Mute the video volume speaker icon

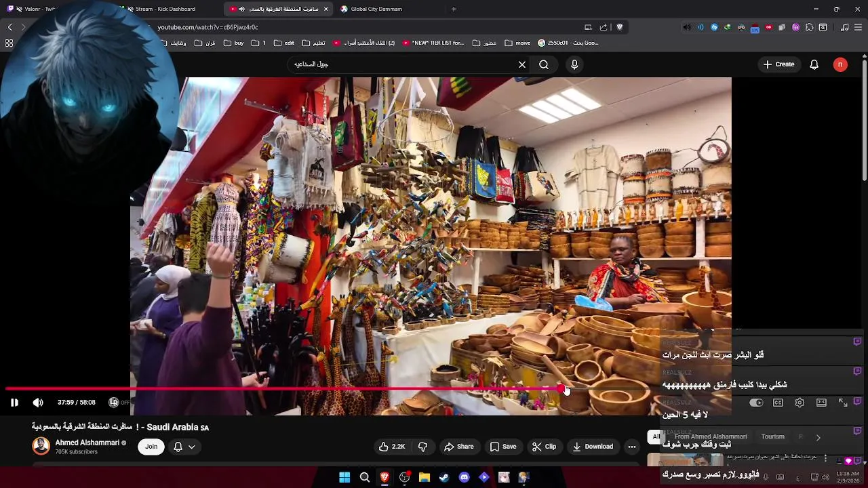38,403
